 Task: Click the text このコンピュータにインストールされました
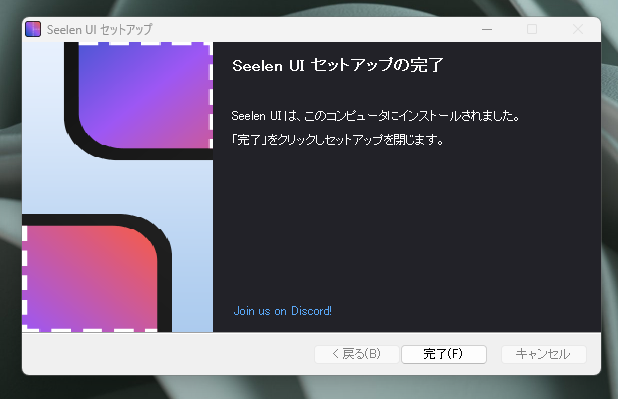412,116
